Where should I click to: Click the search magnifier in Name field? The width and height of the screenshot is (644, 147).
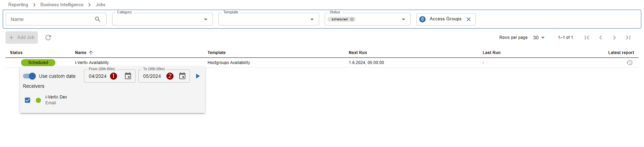click(98, 19)
